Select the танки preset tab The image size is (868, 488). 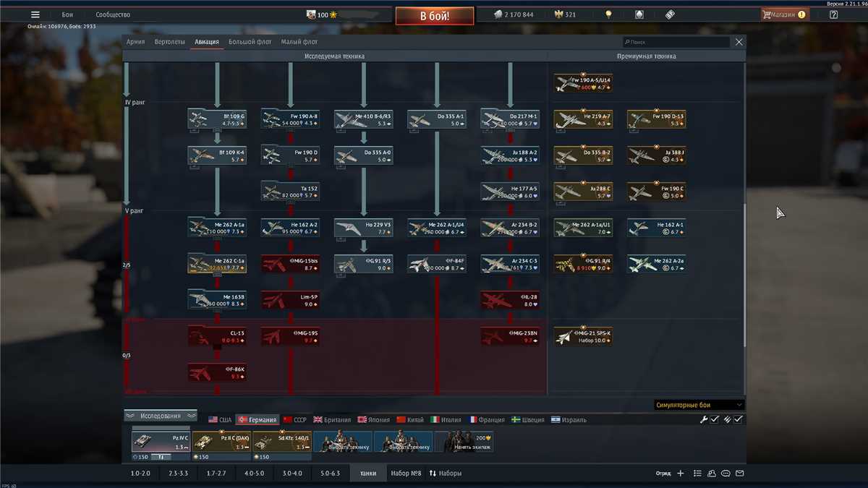point(367,474)
